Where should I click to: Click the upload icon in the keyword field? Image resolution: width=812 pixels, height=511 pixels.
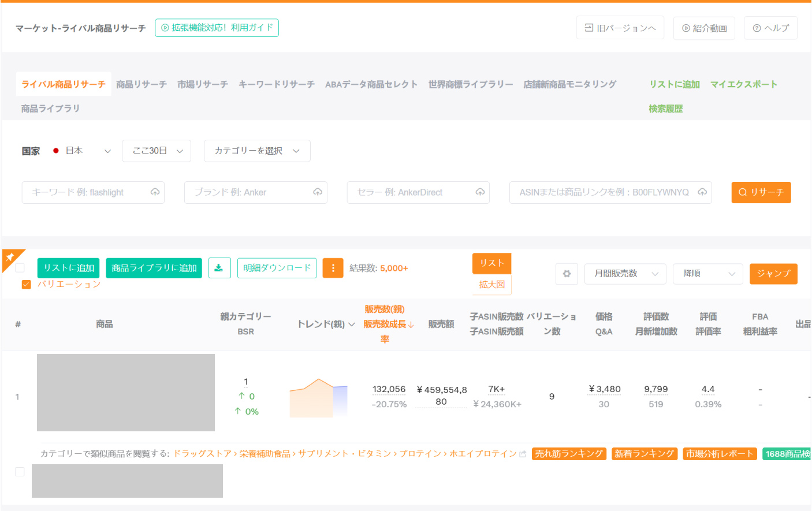[x=155, y=192]
